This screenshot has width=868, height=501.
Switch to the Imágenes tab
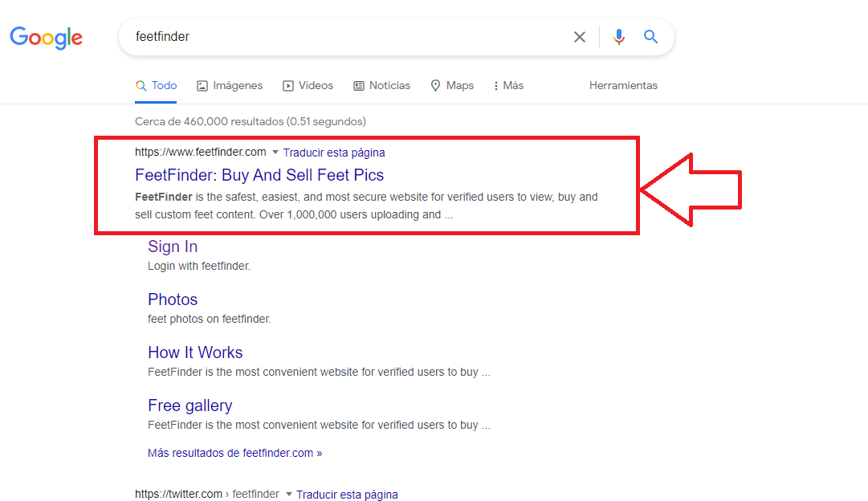tap(230, 86)
